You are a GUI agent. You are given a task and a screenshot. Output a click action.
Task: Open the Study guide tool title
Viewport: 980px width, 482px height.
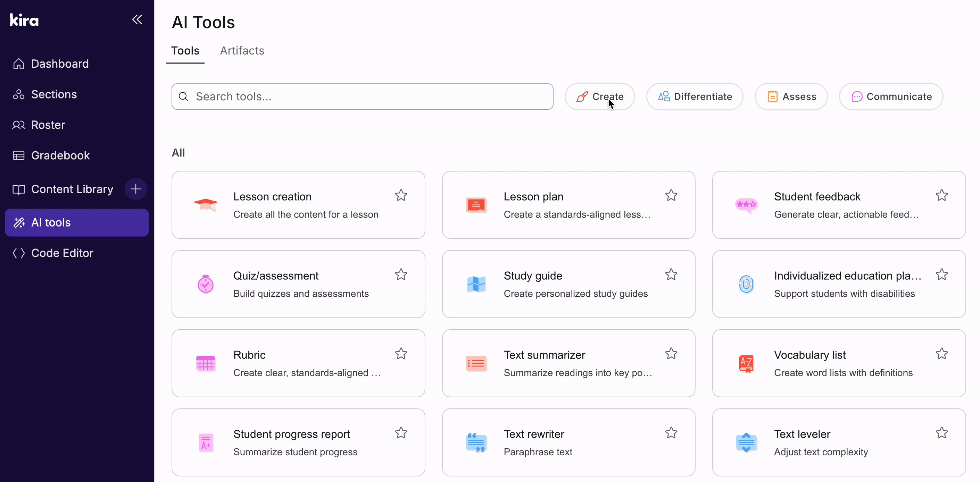click(x=533, y=276)
